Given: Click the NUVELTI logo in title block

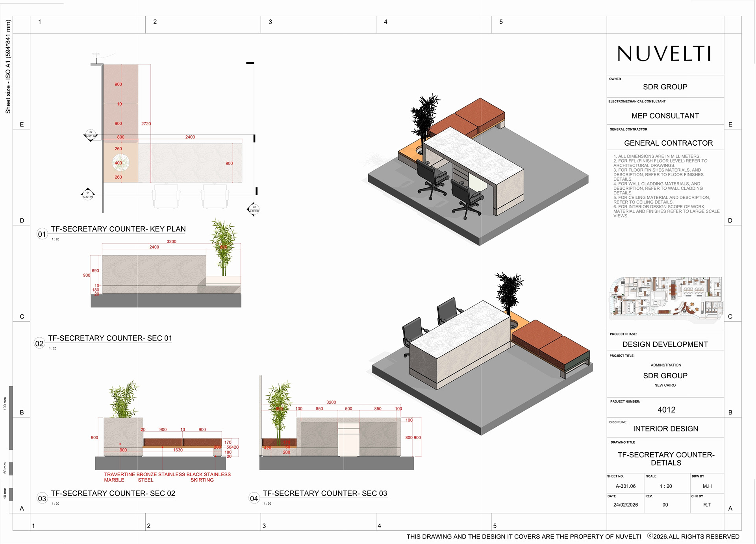Looking at the screenshot, I should coord(665,54).
